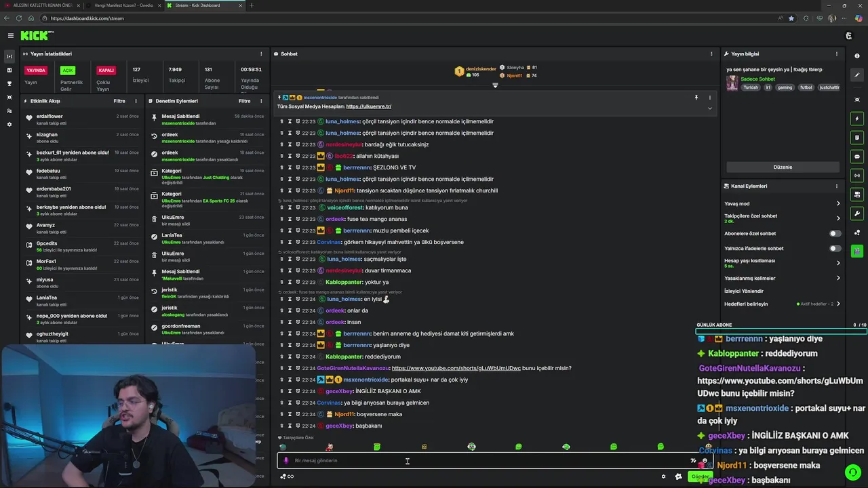
Task: Click the green clapperboard icon in right rail
Action: pos(857,251)
